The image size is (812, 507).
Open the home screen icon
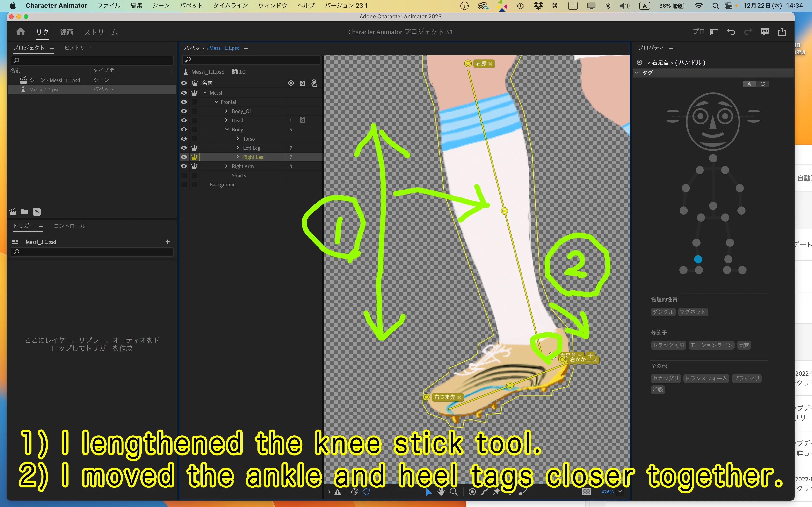coord(21,32)
